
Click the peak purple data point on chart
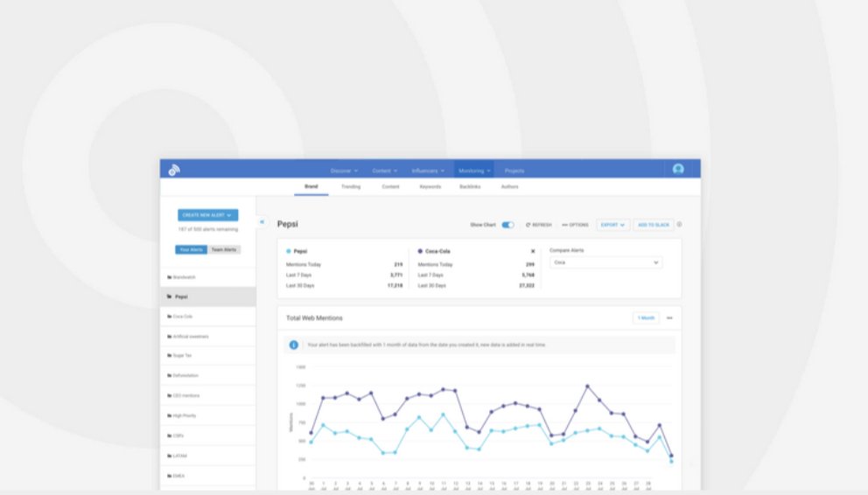click(x=587, y=386)
